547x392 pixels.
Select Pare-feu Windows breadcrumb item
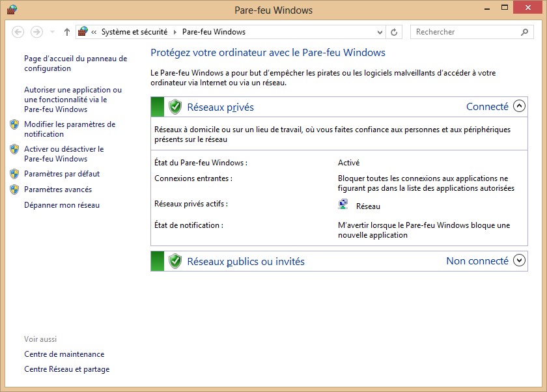(214, 32)
